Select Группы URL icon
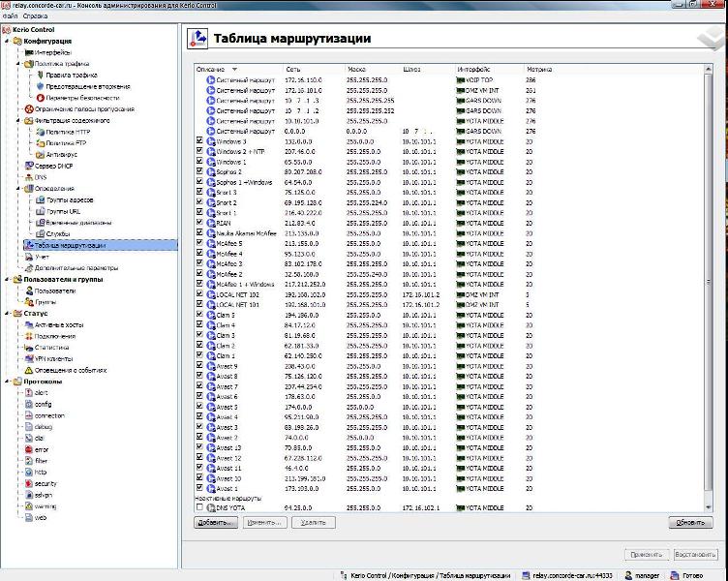Image resolution: width=728 pixels, height=581 pixels. coord(41,211)
